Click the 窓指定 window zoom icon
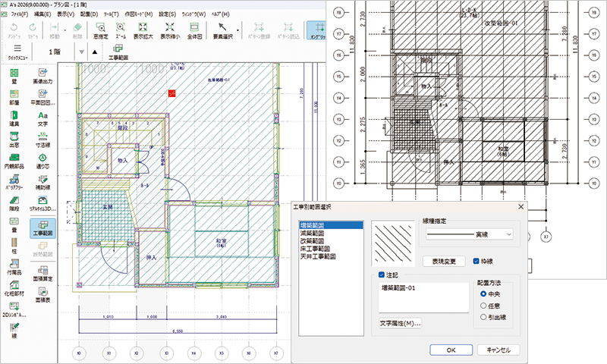The image size is (607, 364). pos(101,30)
